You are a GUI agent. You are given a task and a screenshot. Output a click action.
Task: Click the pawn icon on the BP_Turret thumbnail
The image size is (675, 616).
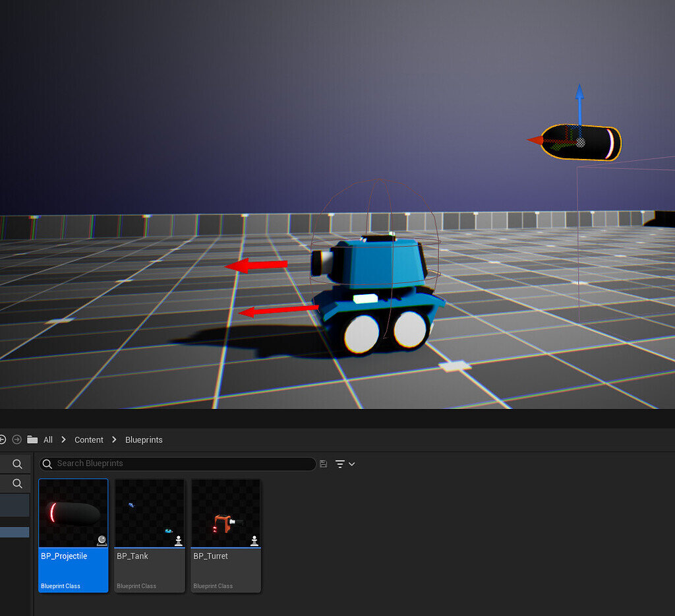254,540
